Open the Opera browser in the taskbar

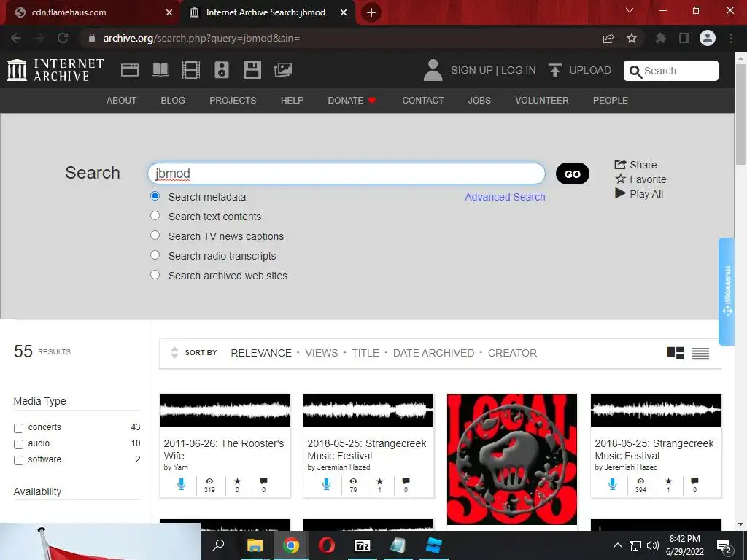[326, 545]
